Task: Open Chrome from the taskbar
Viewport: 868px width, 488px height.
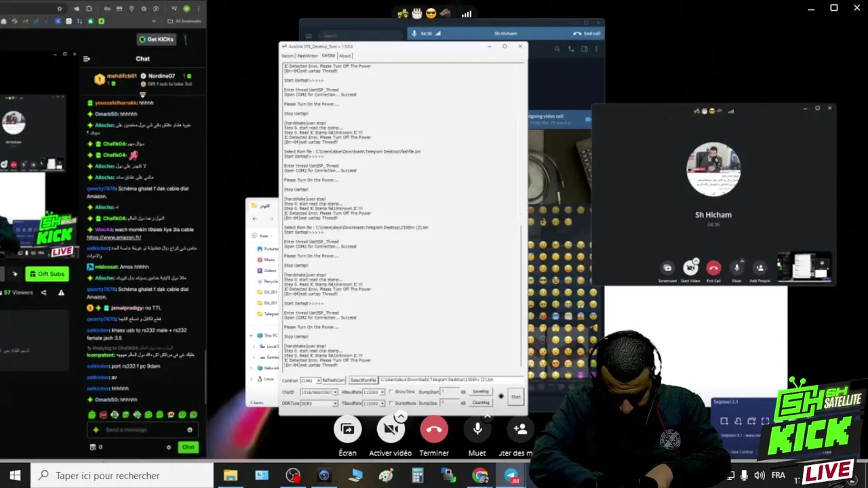Action: click(x=480, y=476)
